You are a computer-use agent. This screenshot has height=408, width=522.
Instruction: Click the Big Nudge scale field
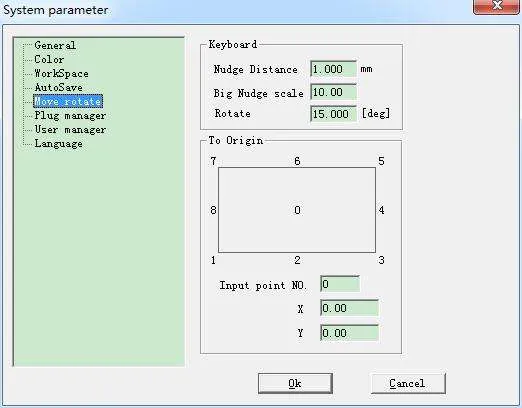333,92
